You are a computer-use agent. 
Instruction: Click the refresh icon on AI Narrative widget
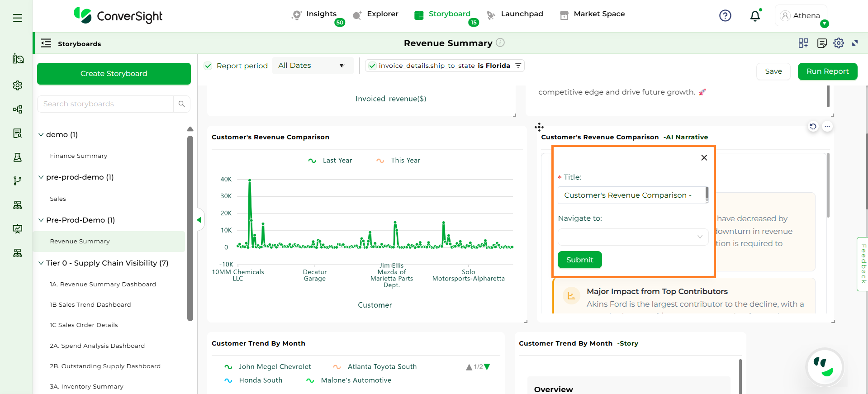pyautogui.click(x=813, y=127)
